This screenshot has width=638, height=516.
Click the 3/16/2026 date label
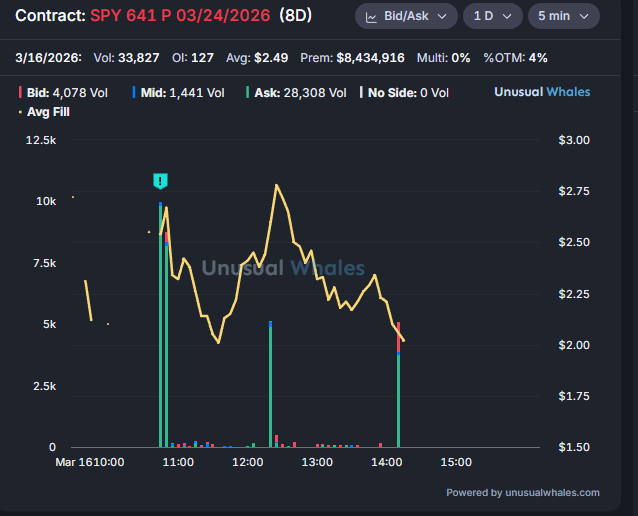[48, 58]
